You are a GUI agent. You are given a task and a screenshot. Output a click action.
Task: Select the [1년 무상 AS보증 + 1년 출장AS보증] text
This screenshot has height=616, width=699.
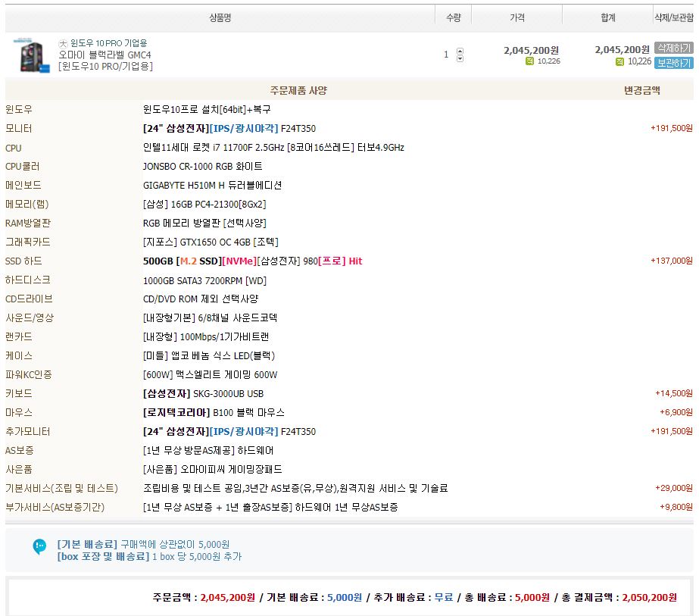click(x=270, y=508)
